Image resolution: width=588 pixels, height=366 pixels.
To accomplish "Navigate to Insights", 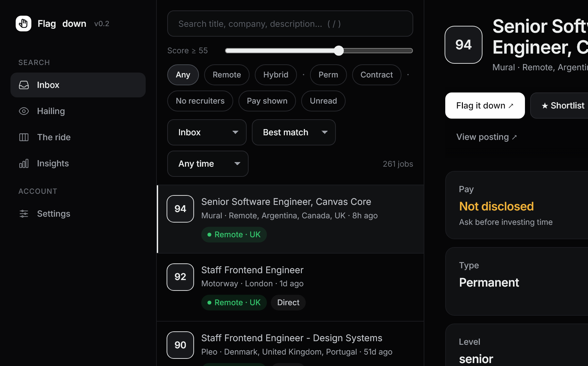I will click(x=78, y=163).
